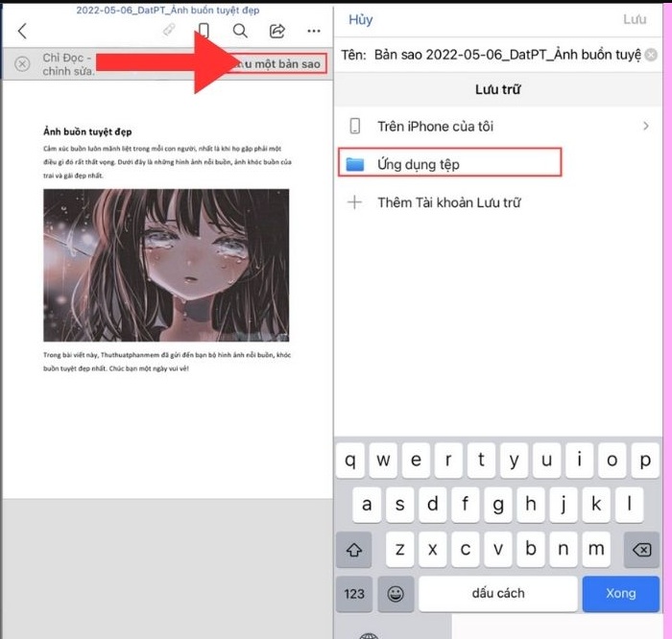Open the search magnifier icon
Image resolution: width=672 pixels, height=639 pixels.
[x=240, y=31]
